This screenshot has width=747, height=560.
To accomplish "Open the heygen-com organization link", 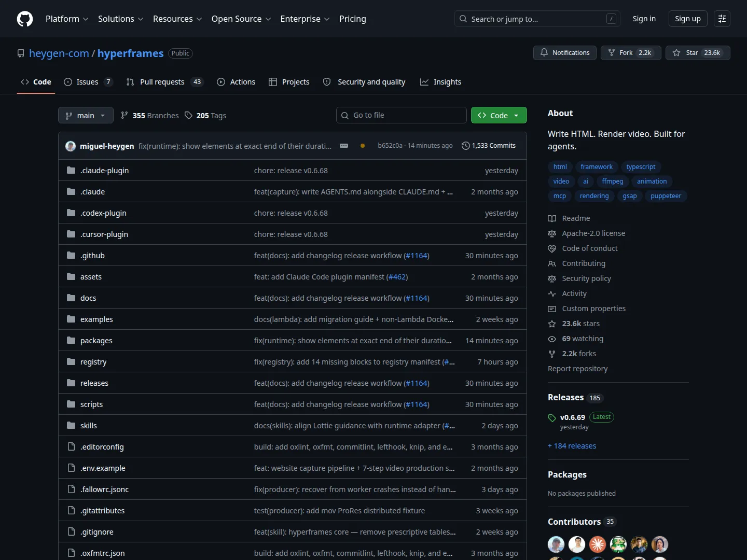I will (x=59, y=53).
